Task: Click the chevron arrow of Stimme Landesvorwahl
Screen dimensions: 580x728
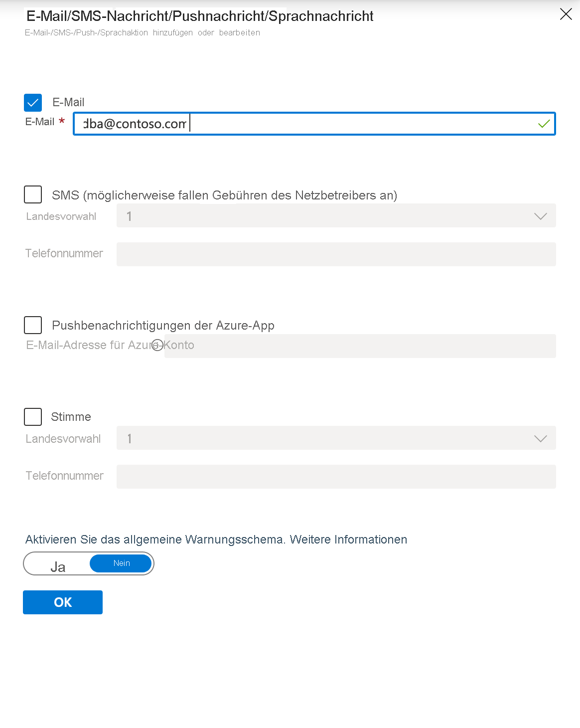Action: tap(541, 438)
